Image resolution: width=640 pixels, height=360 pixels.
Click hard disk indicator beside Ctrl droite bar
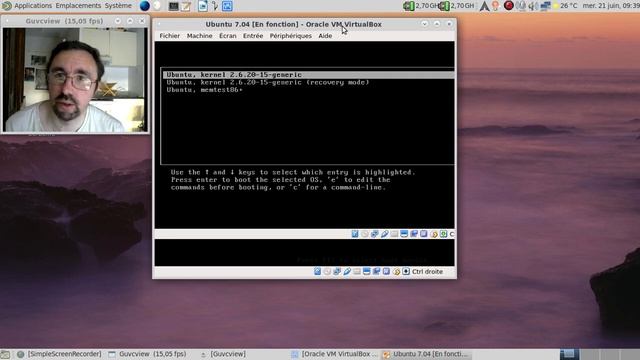tap(318, 271)
